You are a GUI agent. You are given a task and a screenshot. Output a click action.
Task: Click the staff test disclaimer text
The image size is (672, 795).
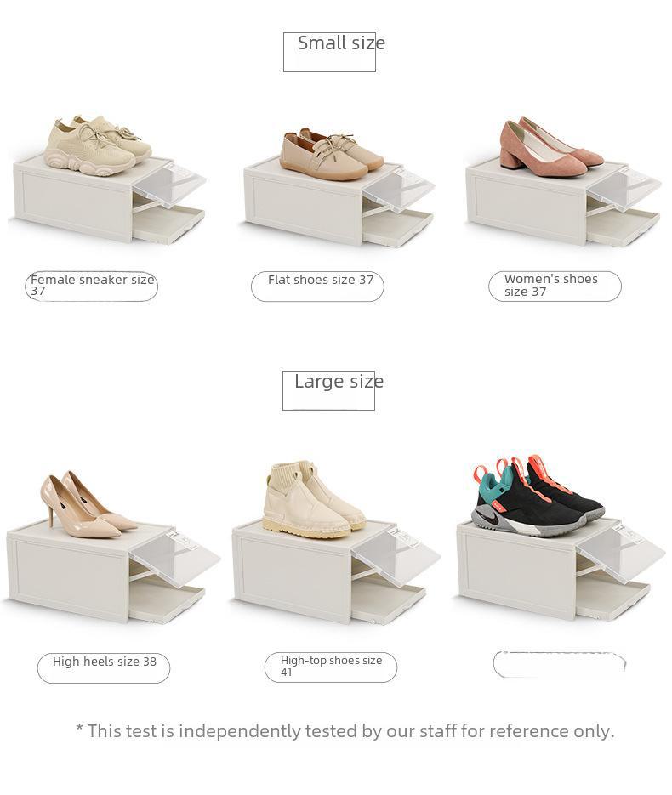tap(345, 731)
